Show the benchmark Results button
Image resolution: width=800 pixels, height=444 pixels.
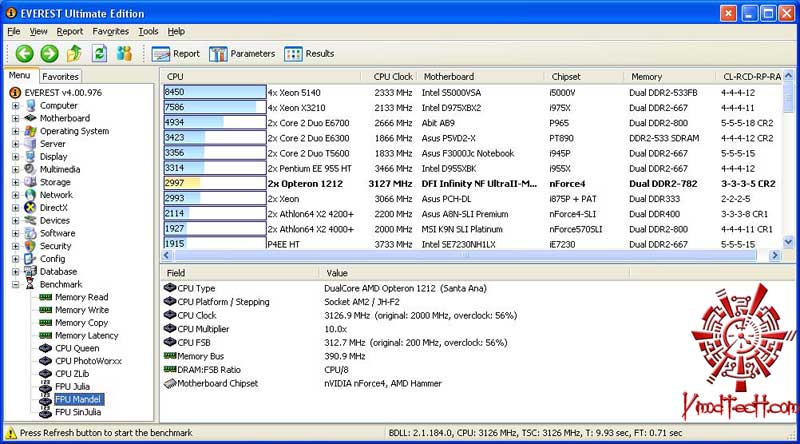(309, 54)
